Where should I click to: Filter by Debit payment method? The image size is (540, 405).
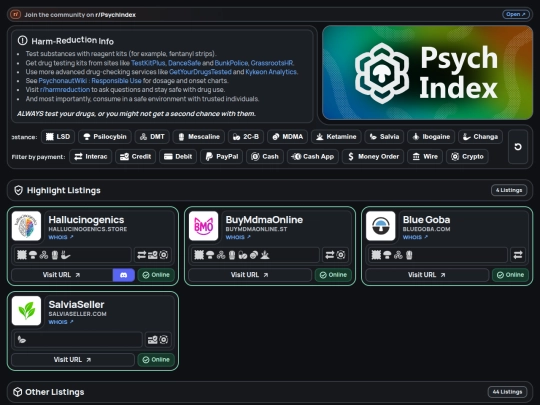click(178, 157)
